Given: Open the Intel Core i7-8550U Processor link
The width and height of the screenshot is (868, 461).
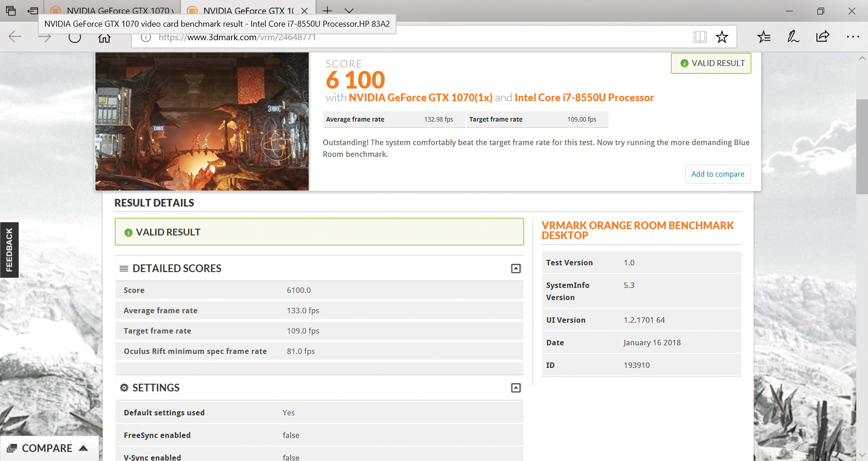Looking at the screenshot, I should pos(584,98).
